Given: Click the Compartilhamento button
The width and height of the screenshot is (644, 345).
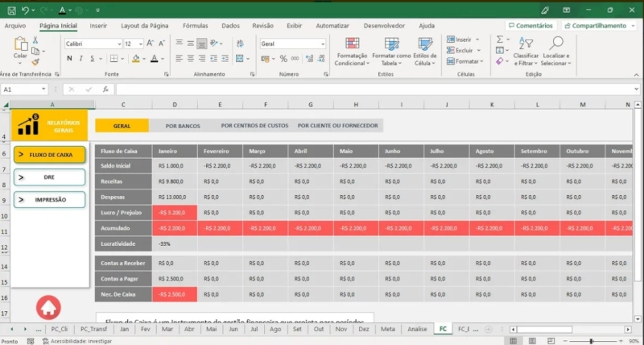Looking at the screenshot, I should [598, 26].
